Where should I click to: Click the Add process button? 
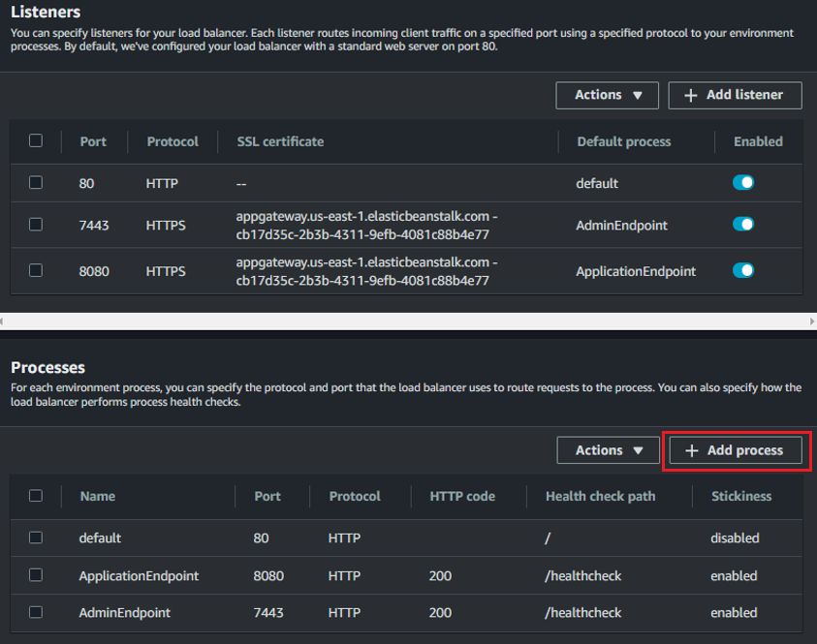[x=736, y=450]
